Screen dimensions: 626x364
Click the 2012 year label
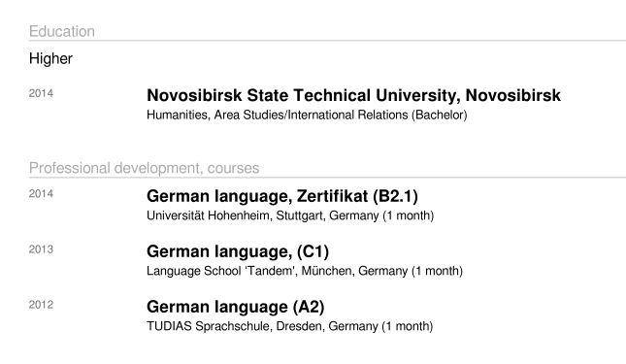41,305
